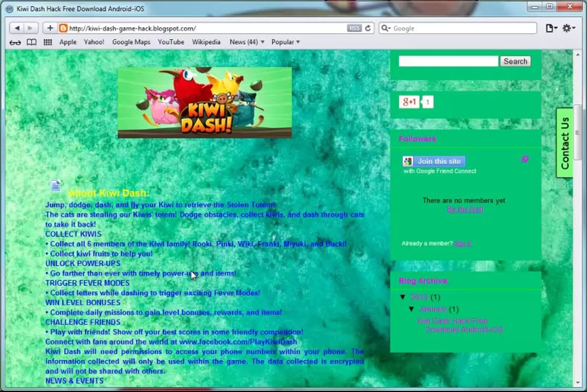Click the page scrollbar down arrow
Image resolution: width=587 pixels, height=392 pixels.
pyautogui.click(x=578, y=382)
